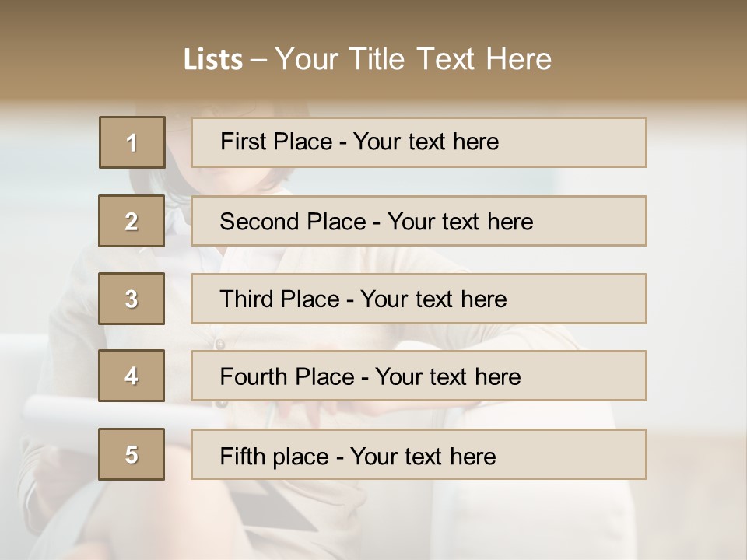Click 'Your text here' in fifth bar
The image size is (747, 560).
click(x=423, y=456)
